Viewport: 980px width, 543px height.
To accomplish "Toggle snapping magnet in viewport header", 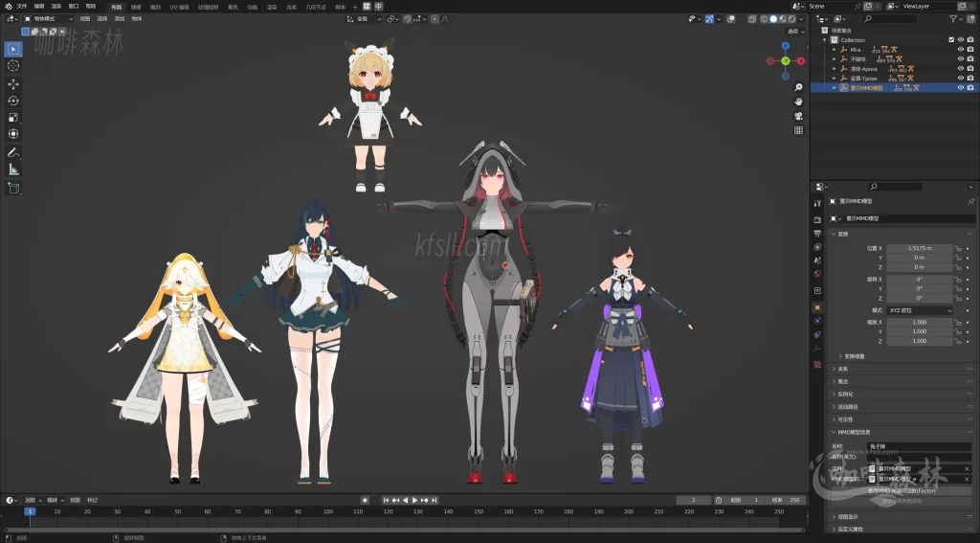I will [408, 19].
